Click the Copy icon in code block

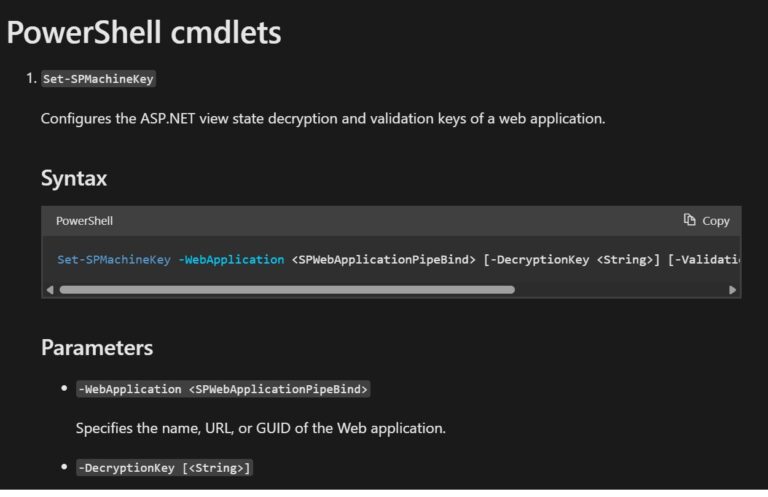click(x=690, y=220)
